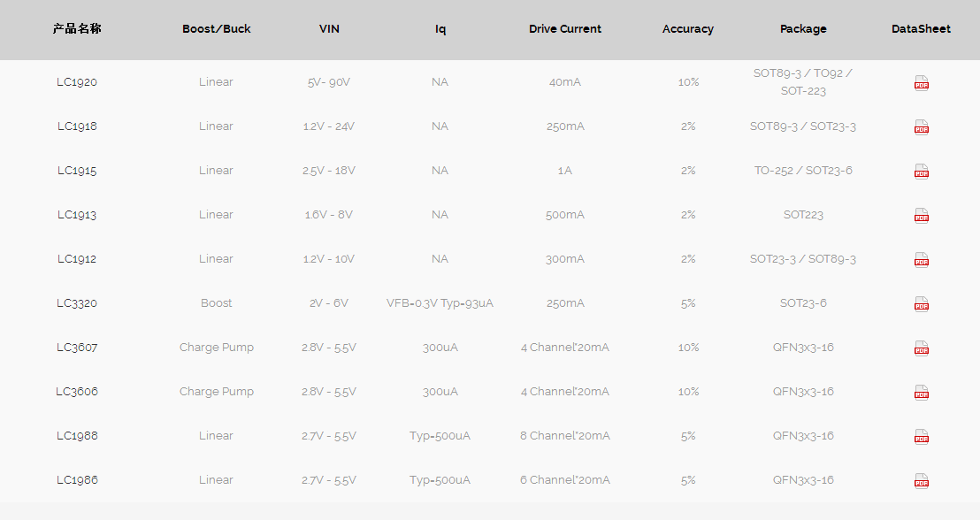View the LC1986 PDF datasheet

click(922, 480)
